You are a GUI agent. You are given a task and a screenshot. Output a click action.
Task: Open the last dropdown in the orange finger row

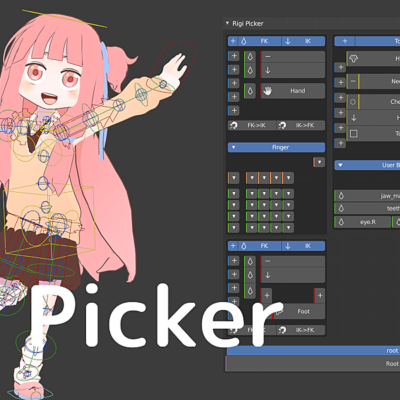coord(289,178)
